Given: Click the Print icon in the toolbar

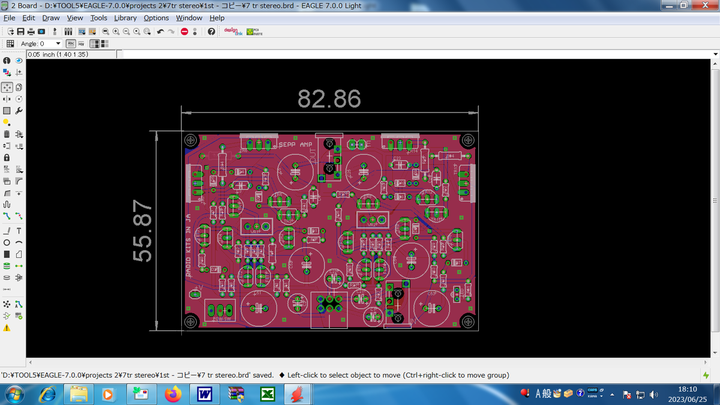Looking at the screenshot, I should point(30,31).
